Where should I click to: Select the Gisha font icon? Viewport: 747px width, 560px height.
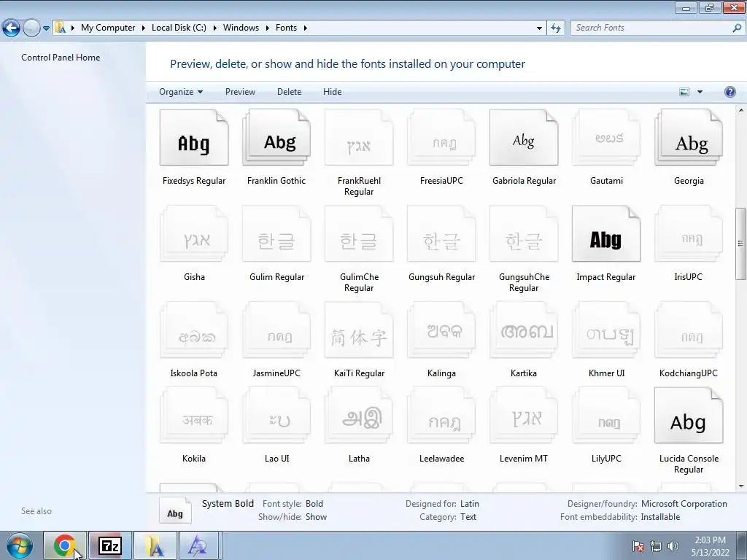[x=194, y=234]
